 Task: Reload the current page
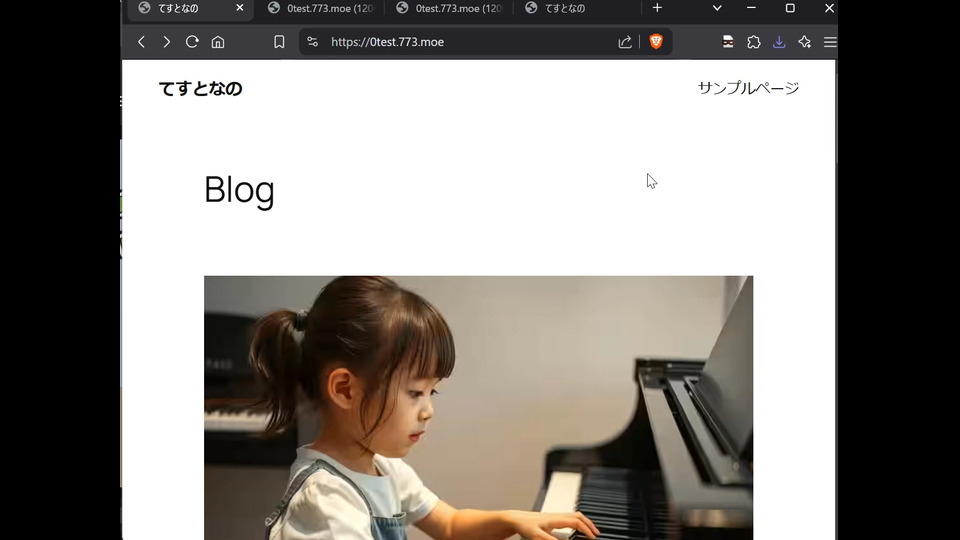[192, 42]
